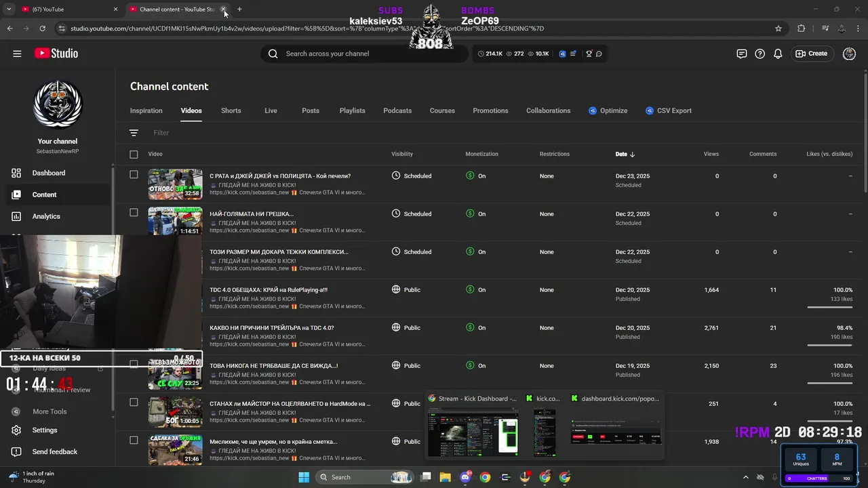This screenshot has width=868, height=488.
Task: Click the filter lines icon
Action: pyautogui.click(x=134, y=133)
